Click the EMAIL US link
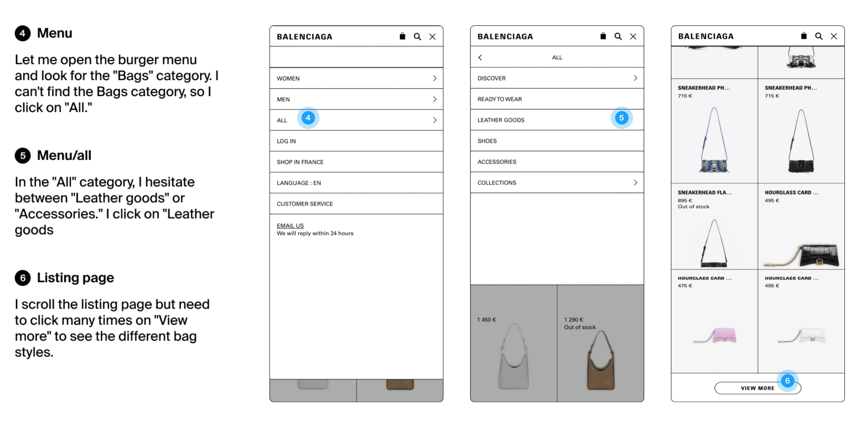This screenshot has width=868, height=428. tap(290, 226)
